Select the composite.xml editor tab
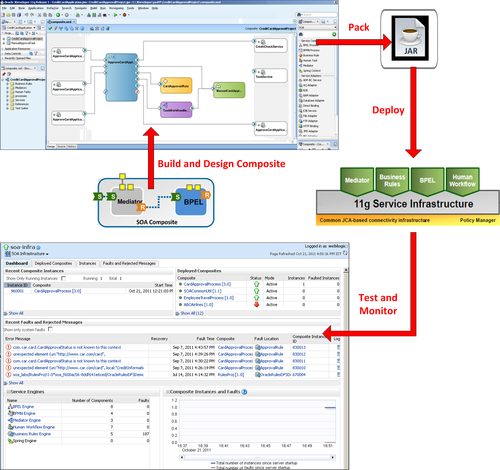Screen dimensions: 500x470 (61, 22)
